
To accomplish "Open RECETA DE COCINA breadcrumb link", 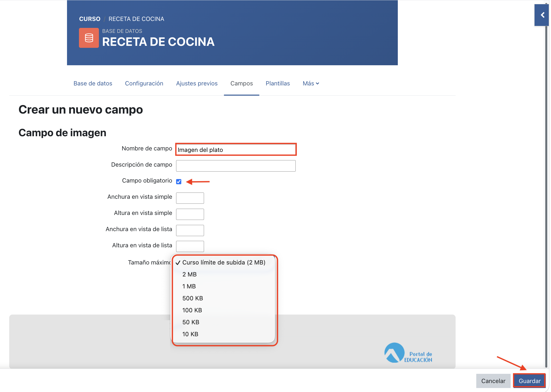I will pyautogui.click(x=136, y=19).
